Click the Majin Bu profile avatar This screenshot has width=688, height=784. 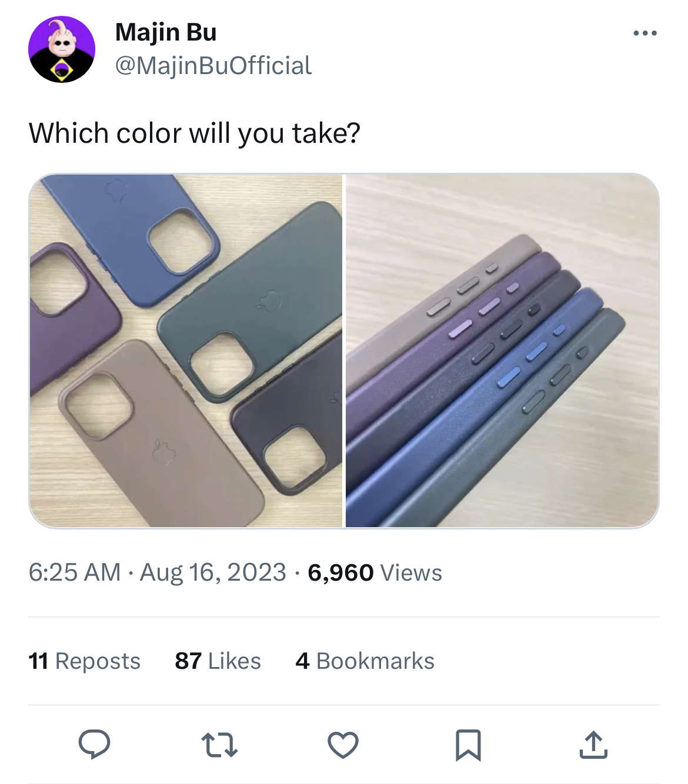(x=62, y=49)
